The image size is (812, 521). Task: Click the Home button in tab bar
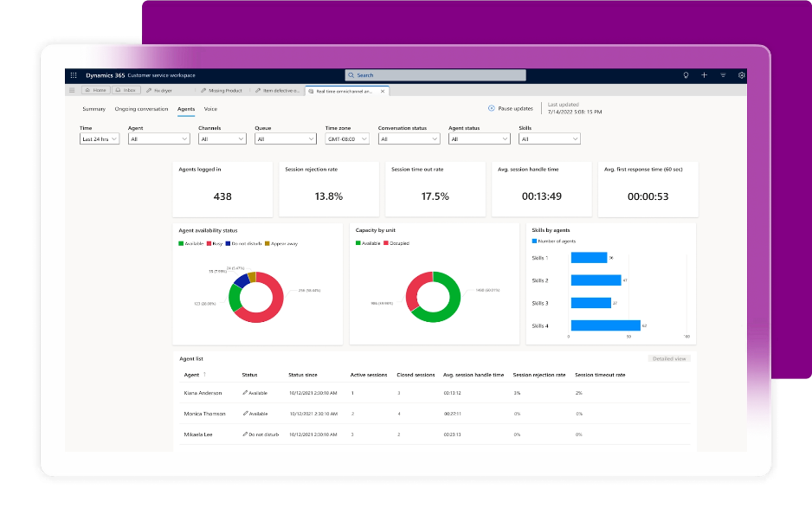tap(96, 90)
